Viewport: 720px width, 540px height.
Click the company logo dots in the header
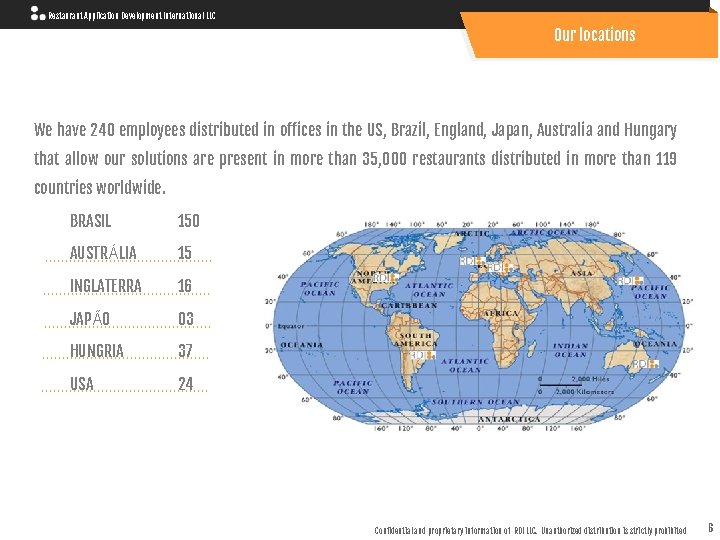click(38, 13)
